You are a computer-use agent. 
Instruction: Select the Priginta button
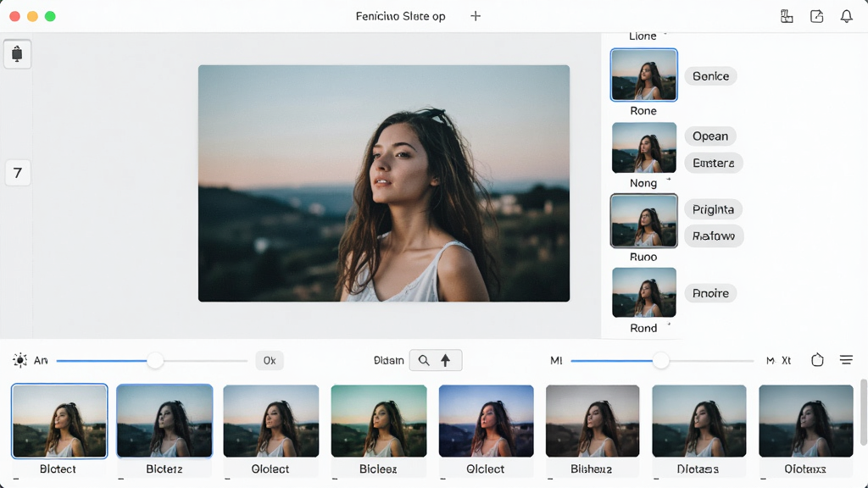coord(713,209)
